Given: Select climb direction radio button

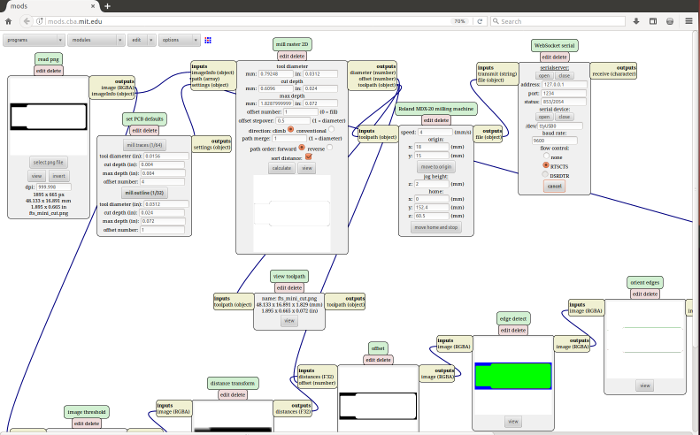Looking at the screenshot, I should [291, 130].
